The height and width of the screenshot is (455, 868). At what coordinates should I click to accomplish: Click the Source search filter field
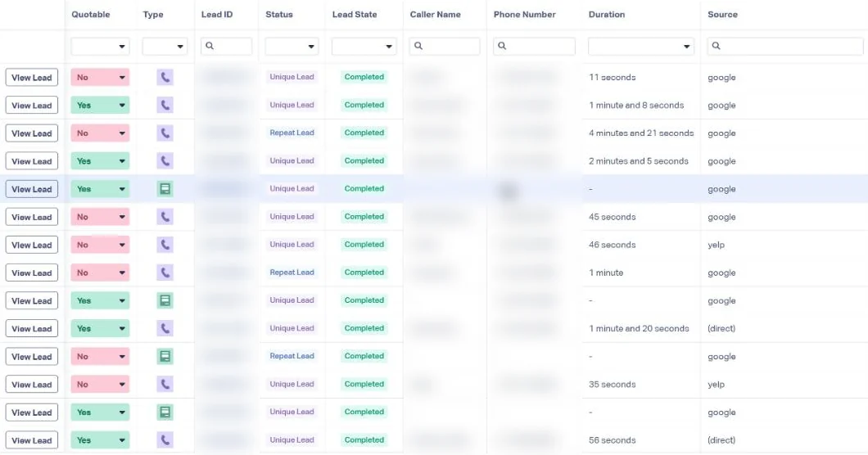[785, 46]
